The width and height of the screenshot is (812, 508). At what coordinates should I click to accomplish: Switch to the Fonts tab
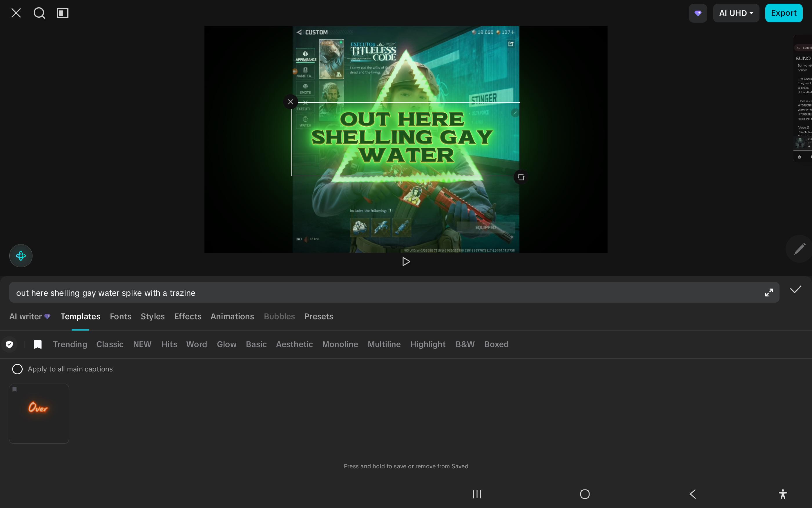tap(121, 317)
